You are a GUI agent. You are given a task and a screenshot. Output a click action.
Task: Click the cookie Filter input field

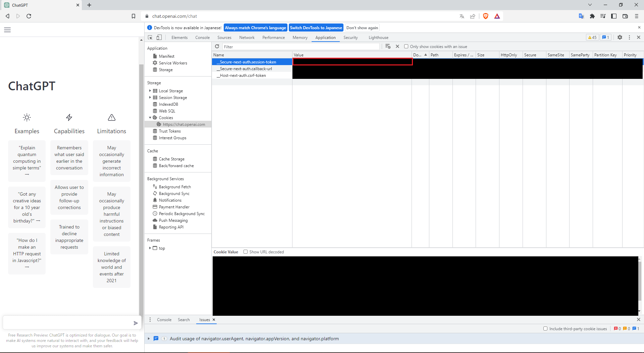pos(301,47)
